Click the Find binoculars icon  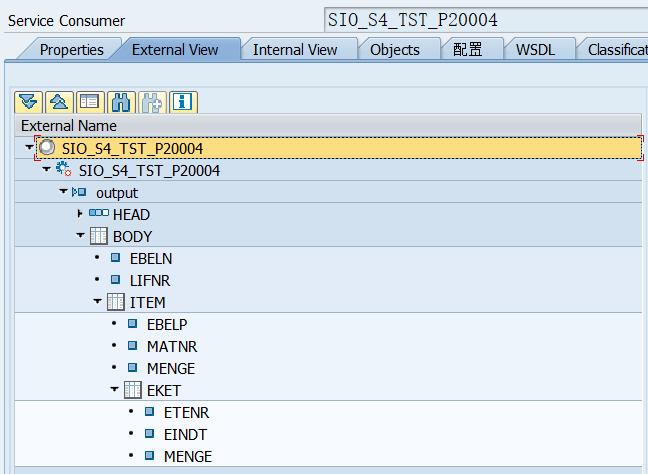coord(121,102)
